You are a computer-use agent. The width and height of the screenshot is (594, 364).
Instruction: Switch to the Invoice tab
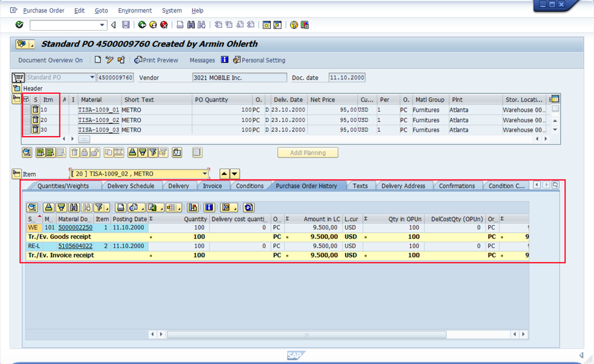coord(212,186)
